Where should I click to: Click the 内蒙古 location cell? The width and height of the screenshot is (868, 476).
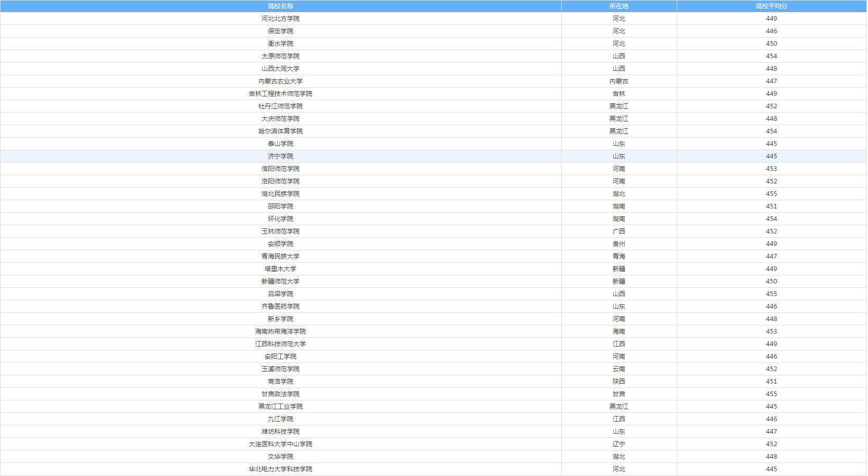point(619,81)
